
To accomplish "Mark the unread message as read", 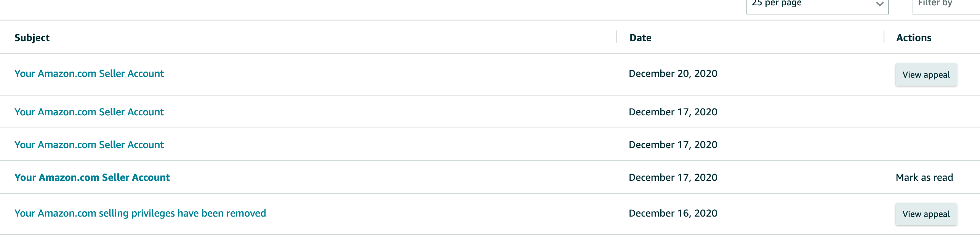I will click(x=924, y=177).
